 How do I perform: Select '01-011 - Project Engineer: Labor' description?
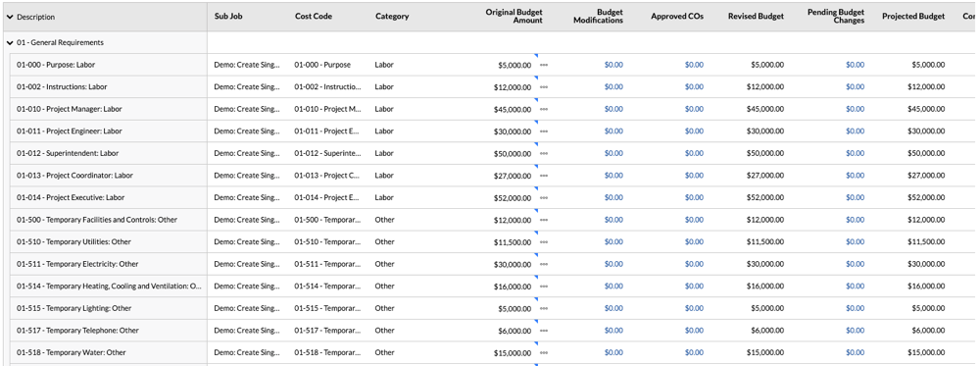[x=69, y=131]
